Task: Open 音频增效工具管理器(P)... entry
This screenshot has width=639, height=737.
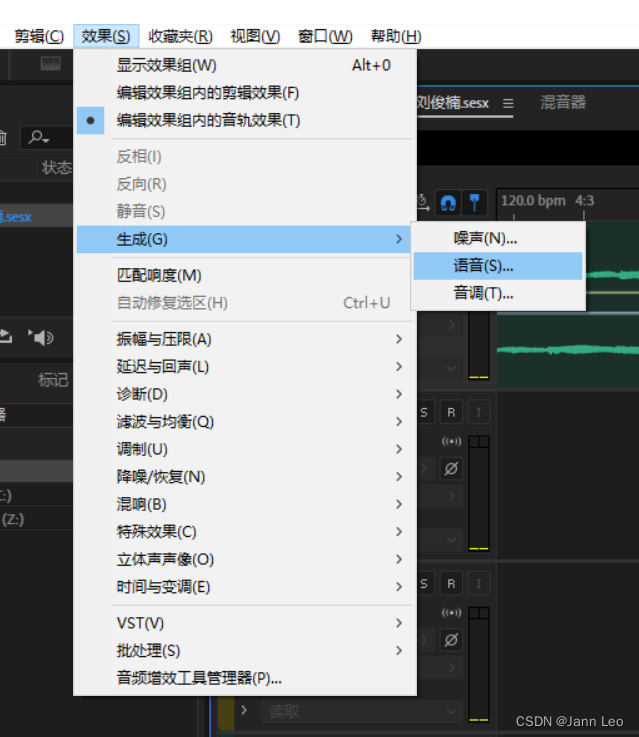Action: 245,678
